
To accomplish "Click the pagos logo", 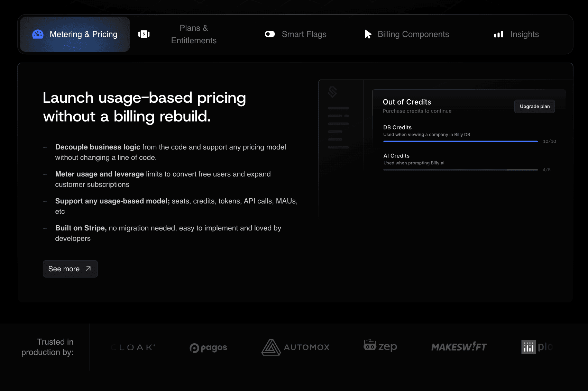I will pyautogui.click(x=208, y=347).
